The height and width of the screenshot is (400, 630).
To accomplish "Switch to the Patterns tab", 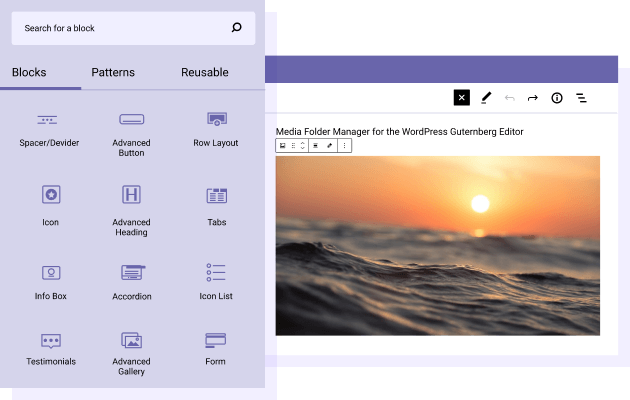I will 113,72.
